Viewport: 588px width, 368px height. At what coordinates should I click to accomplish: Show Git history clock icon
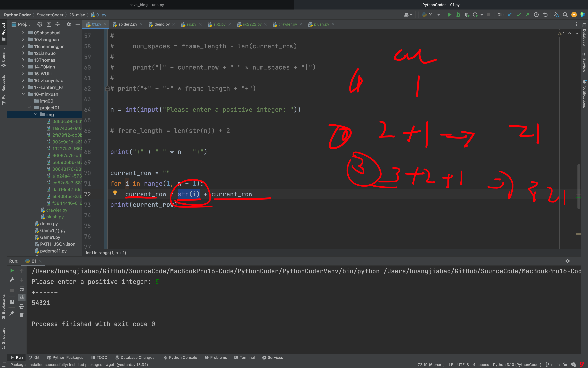click(x=536, y=15)
